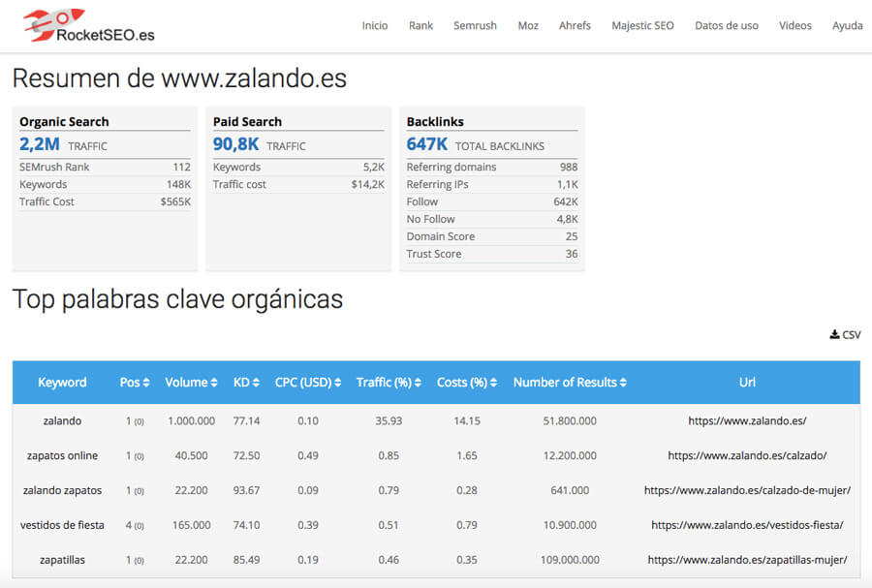
Task: Open the https://www.zalando.es/ URL
Action: [747, 420]
